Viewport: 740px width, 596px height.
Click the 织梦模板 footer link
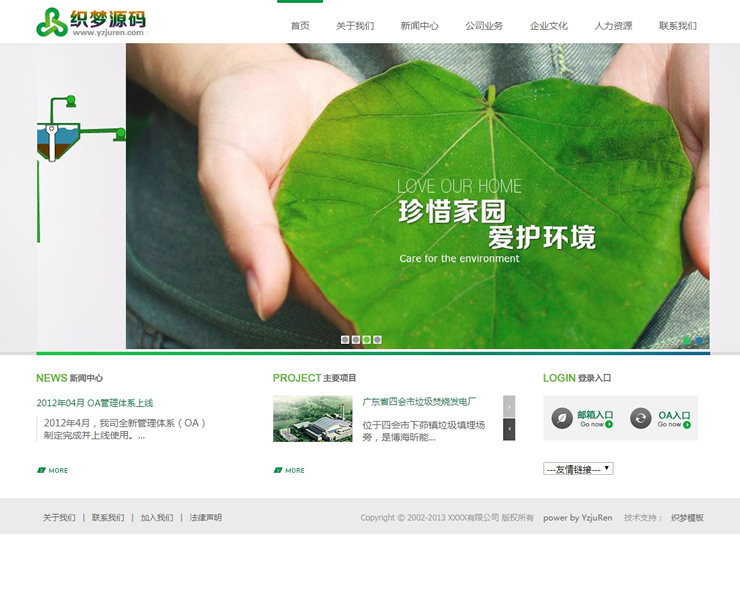pyautogui.click(x=687, y=518)
